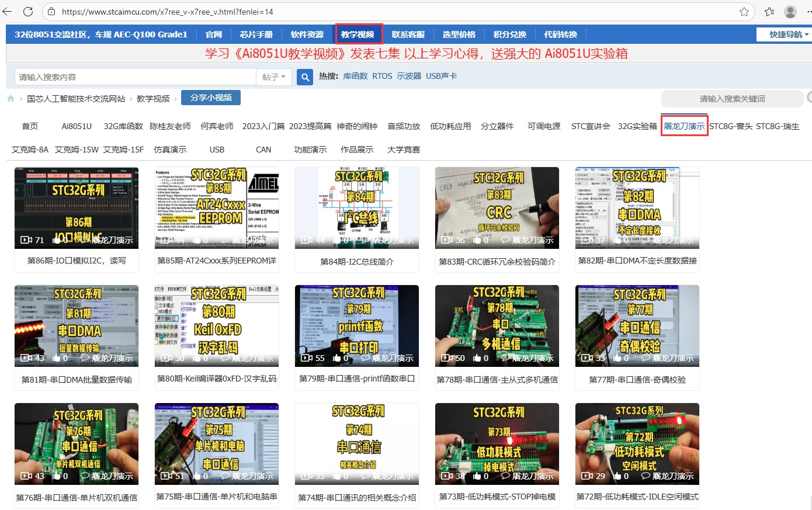Open the 第83期 CRC video thumbnail
Viewport: 812px width, 510px height.
497,207
